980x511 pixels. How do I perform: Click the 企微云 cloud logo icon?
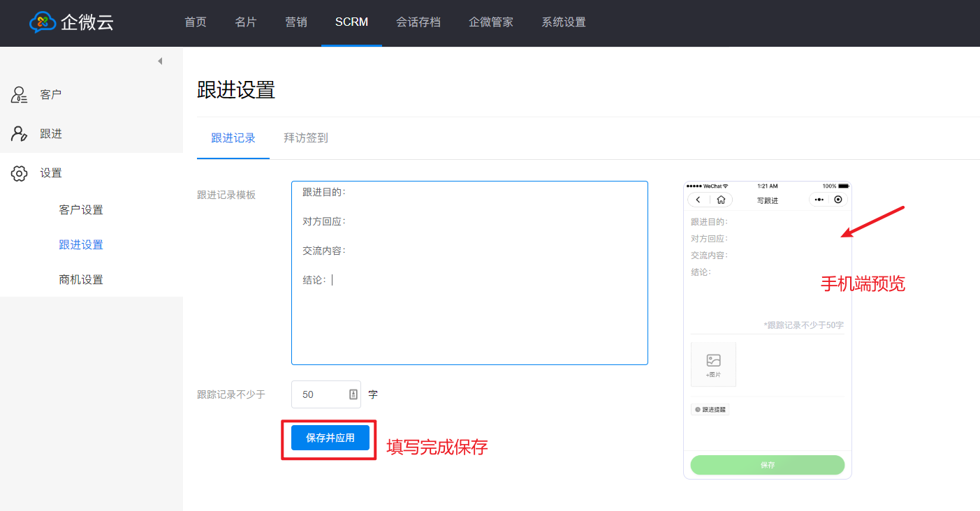[x=43, y=22]
